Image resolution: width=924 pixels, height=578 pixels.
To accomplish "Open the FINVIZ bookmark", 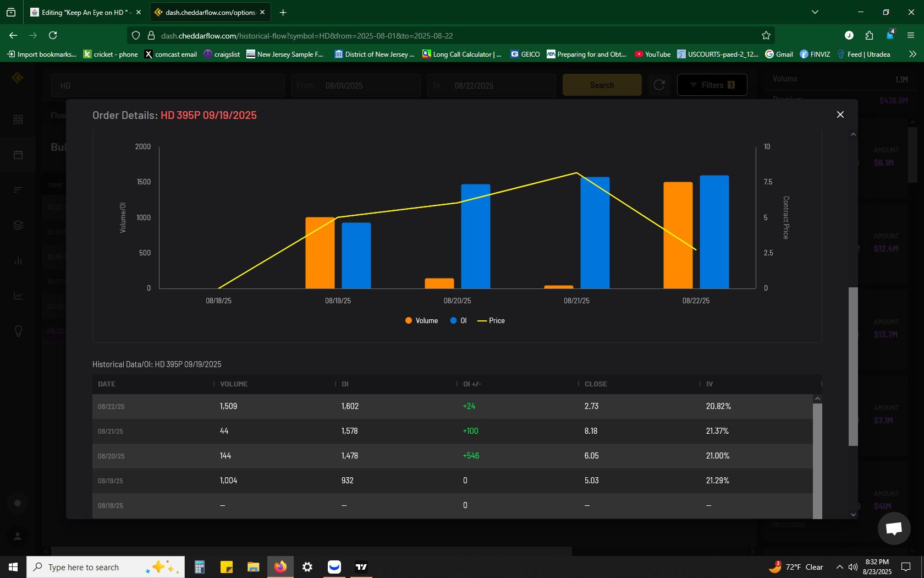I will pos(815,54).
